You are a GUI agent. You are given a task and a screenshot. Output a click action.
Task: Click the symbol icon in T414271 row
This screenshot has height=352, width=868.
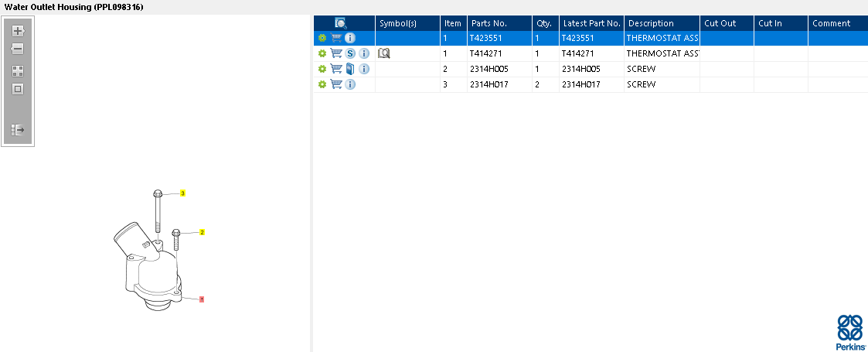(384, 53)
